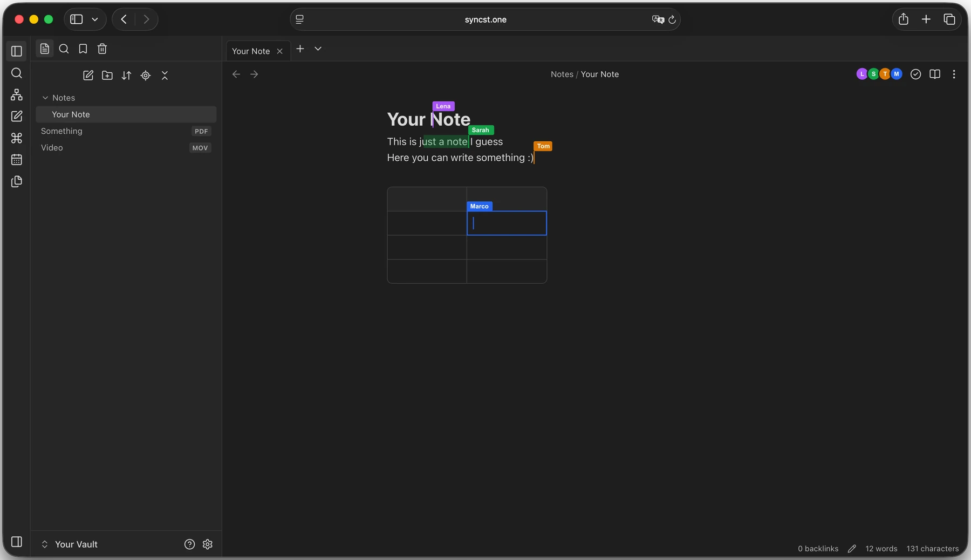Toggle the right sidebar at bottom left
The width and height of the screenshot is (971, 560).
click(x=17, y=542)
